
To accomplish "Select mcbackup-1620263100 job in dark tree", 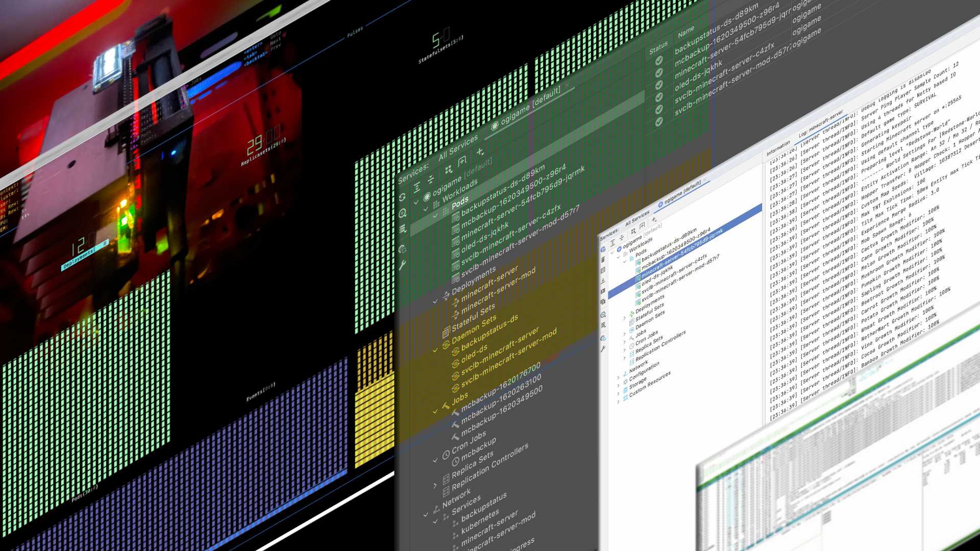I will pos(501,400).
